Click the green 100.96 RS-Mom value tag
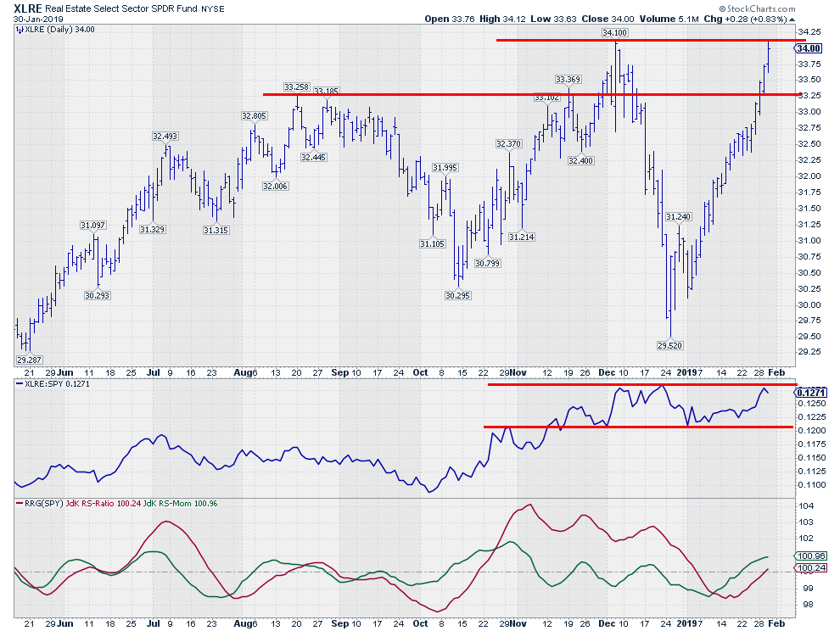The width and height of the screenshot is (840, 631). pyautogui.click(x=811, y=556)
